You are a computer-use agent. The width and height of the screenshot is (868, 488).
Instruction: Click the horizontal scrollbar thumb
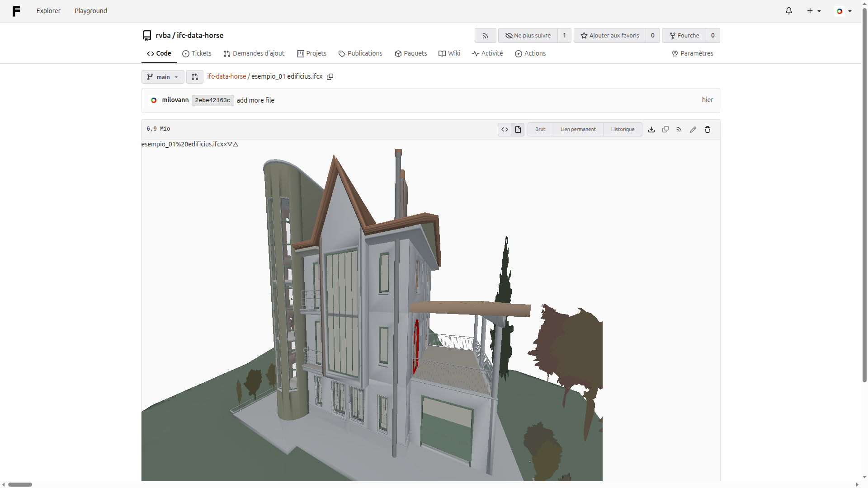[x=20, y=484]
